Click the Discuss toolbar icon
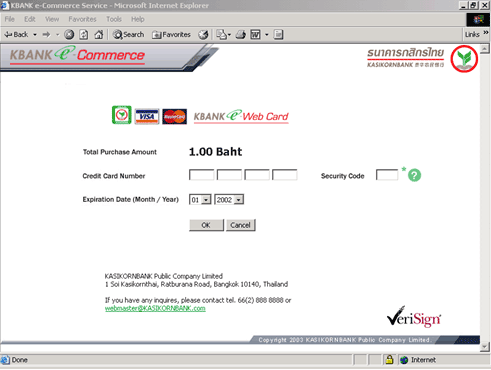This screenshot has width=491, height=370. (x=279, y=34)
